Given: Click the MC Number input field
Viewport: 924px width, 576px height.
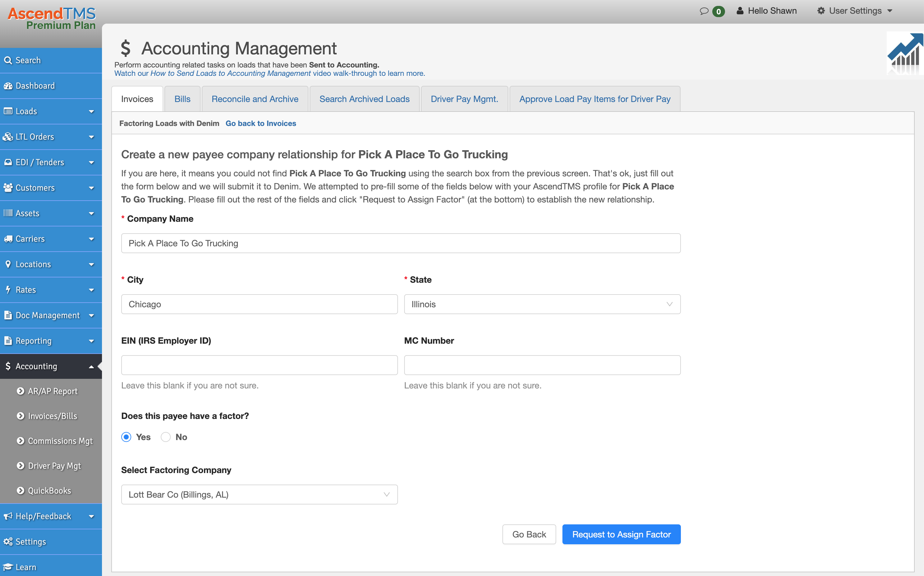Looking at the screenshot, I should (x=542, y=365).
